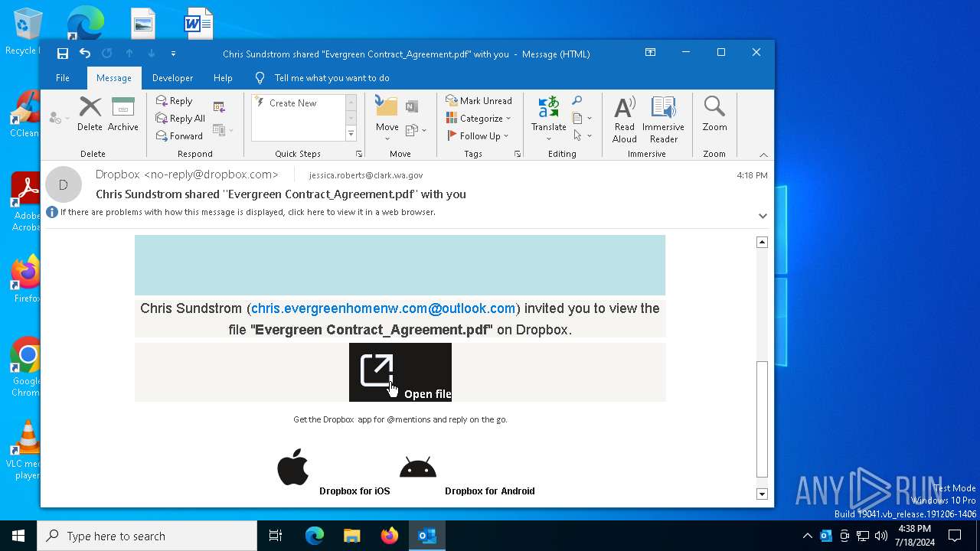The width and height of the screenshot is (980, 551).
Task: Delete this email message
Action: (x=90, y=114)
